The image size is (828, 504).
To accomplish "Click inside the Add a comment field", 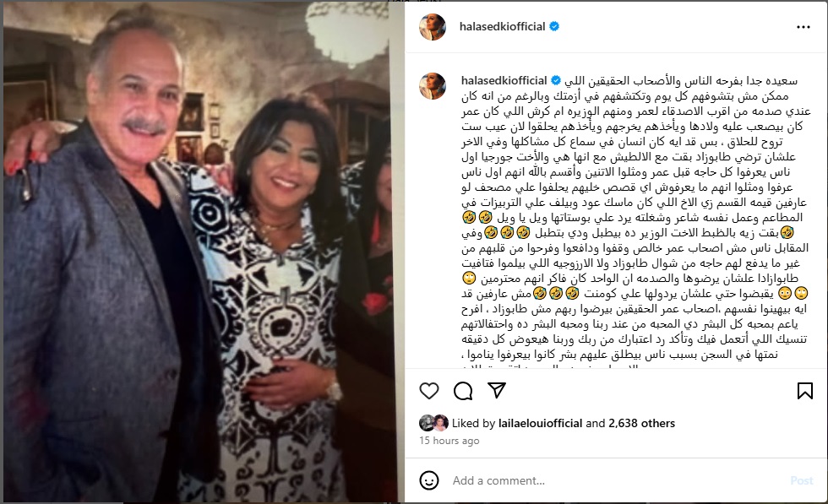I will click(x=615, y=480).
